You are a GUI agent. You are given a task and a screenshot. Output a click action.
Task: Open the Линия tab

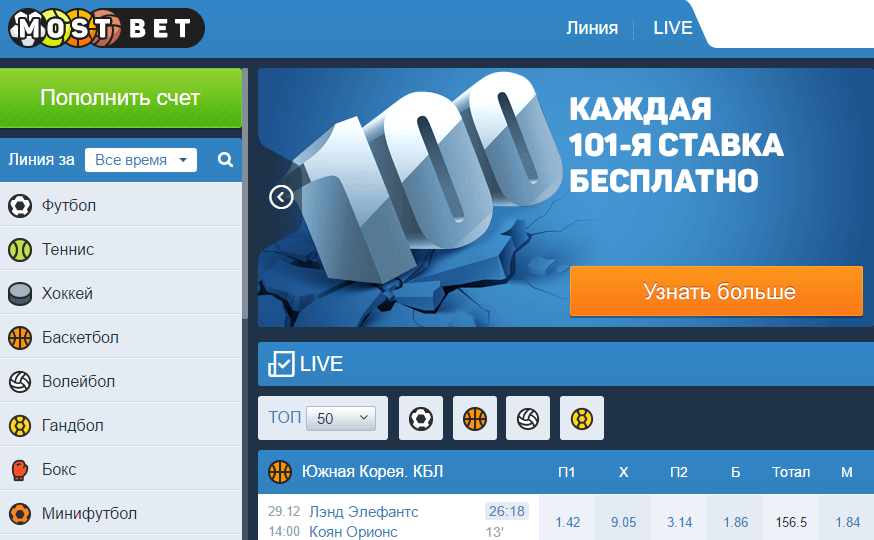(592, 28)
